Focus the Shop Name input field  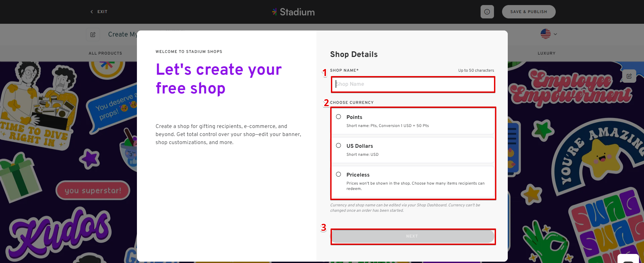413,84
